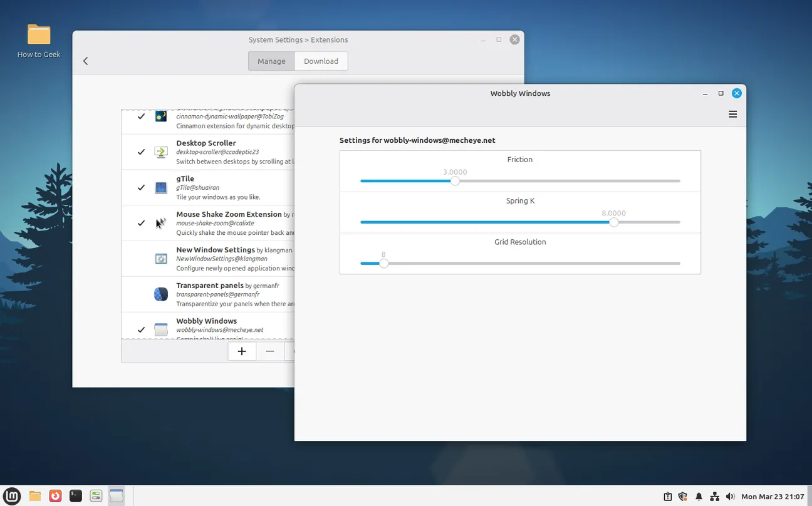Open the System Settings panel launcher
812x506 pixels.
point(96,496)
